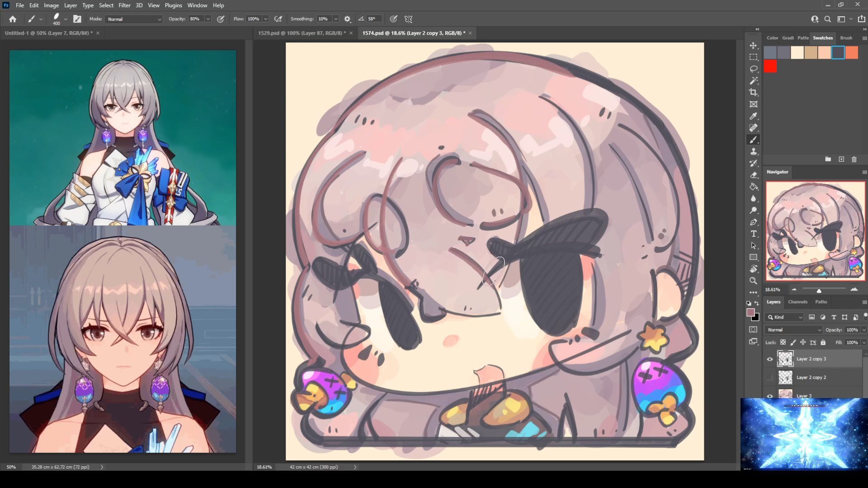This screenshot has height=488, width=868.
Task: Pick the red color swatch
Action: coord(770,67)
